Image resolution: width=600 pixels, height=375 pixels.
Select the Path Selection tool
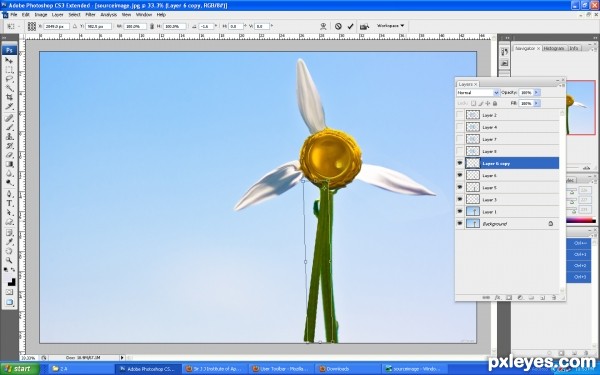[9, 212]
